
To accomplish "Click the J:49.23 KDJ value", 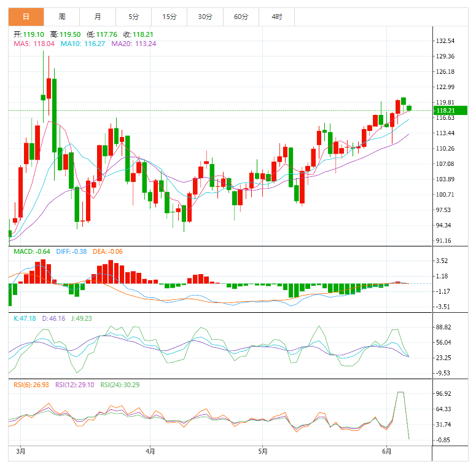I will click(x=81, y=318).
